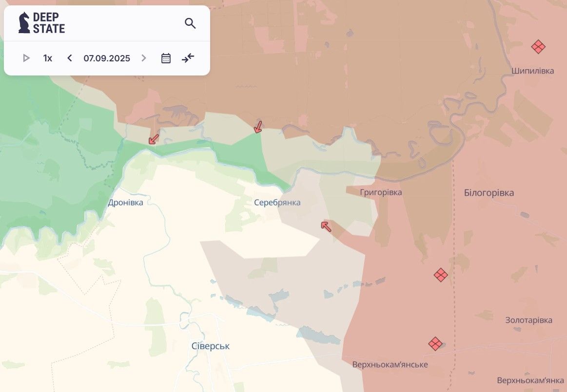
Task: Go to the previous date
Action: pyautogui.click(x=70, y=58)
